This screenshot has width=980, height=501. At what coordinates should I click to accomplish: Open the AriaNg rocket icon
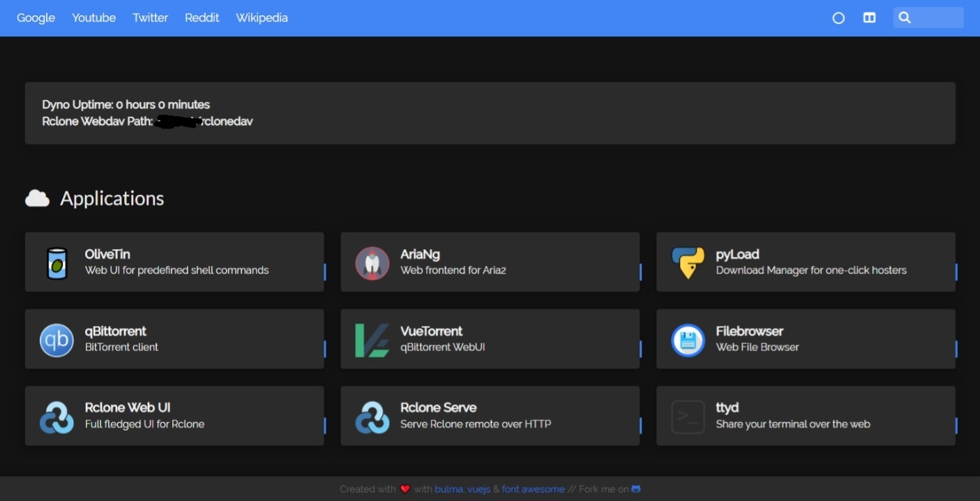click(x=372, y=264)
